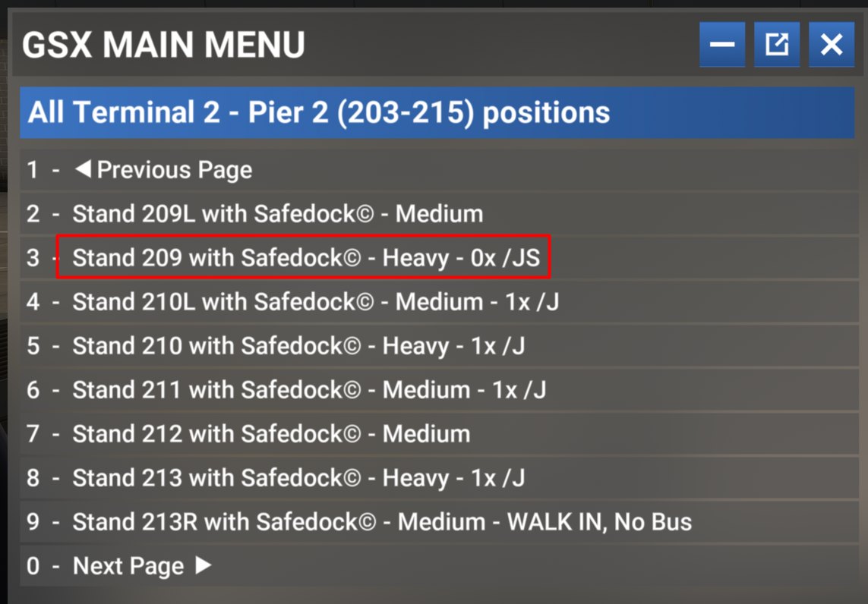Choose Stand 212 Medium with Safedock
The width and height of the screenshot is (868, 604).
[x=271, y=434]
